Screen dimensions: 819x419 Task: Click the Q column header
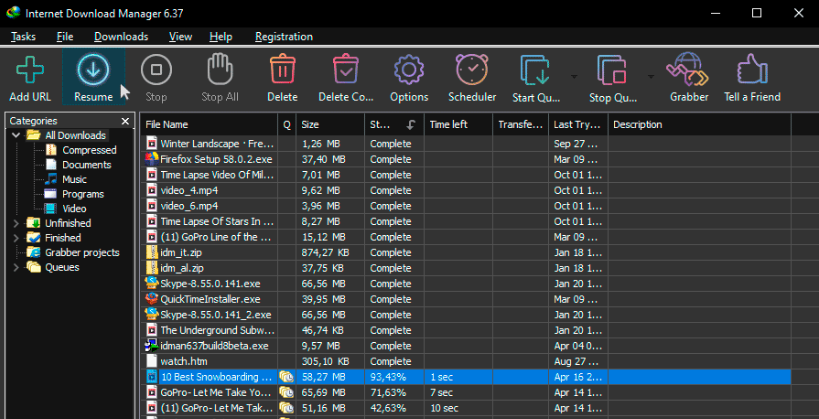click(287, 125)
